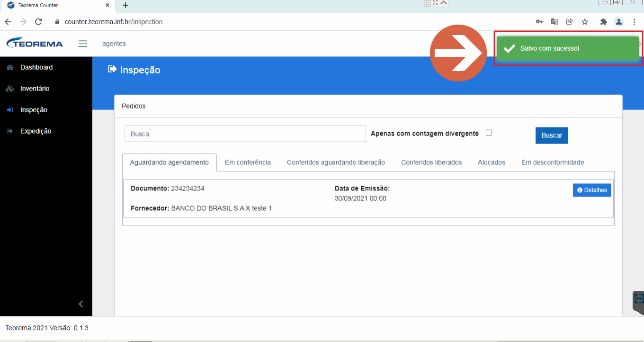This screenshot has height=342, width=644.
Task: Open saved passwords key icon
Action: (539, 22)
